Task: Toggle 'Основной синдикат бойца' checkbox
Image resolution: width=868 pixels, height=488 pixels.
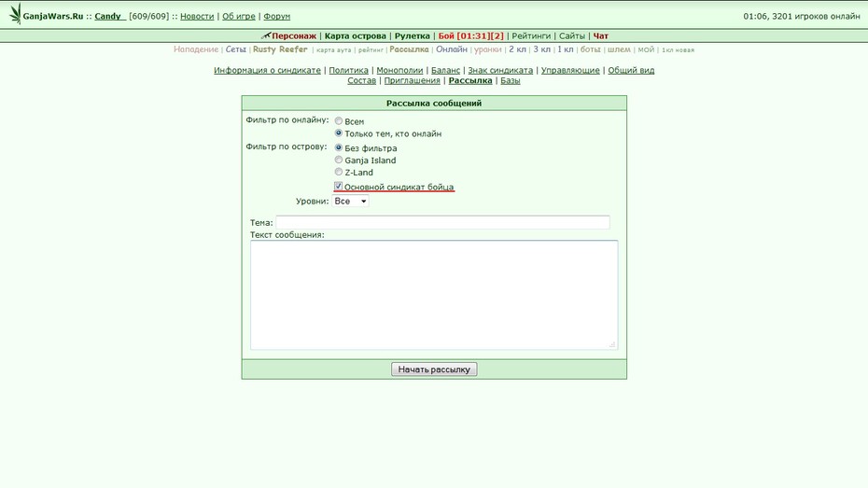Action: coord(338,186)
